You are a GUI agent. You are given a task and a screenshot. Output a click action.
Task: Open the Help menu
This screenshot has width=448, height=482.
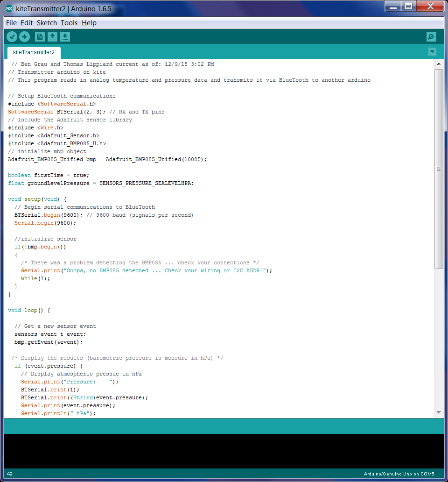pos(89,23)
